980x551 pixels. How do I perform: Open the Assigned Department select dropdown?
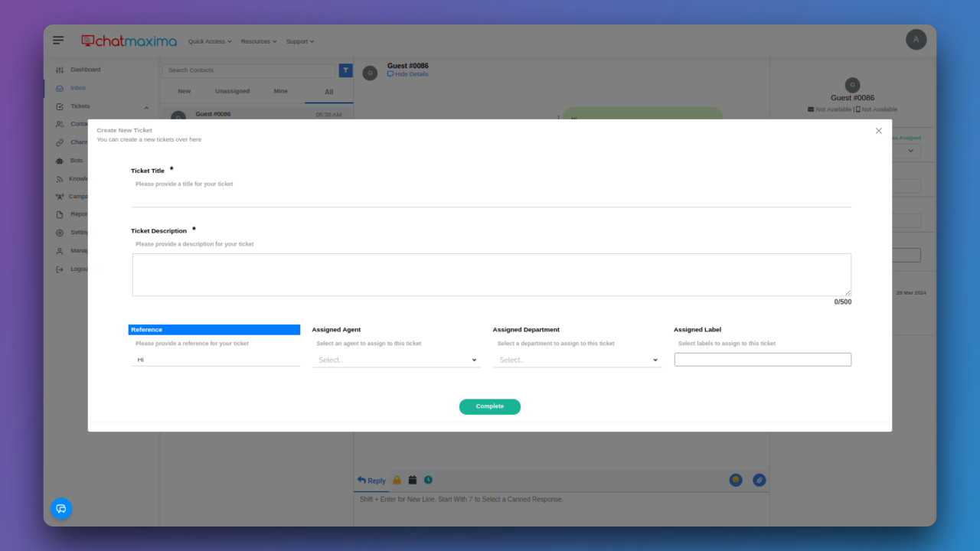[577, 360]
